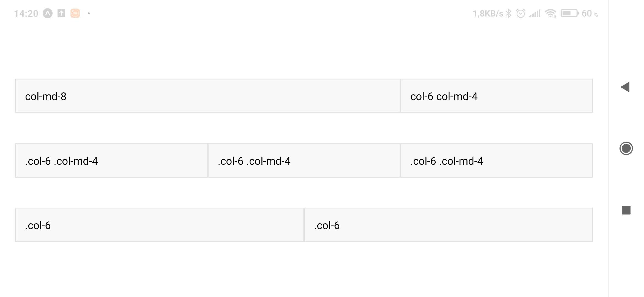Click the col-md-8 grid cell
Screen dimensions: 644x297
pos(208,96)
